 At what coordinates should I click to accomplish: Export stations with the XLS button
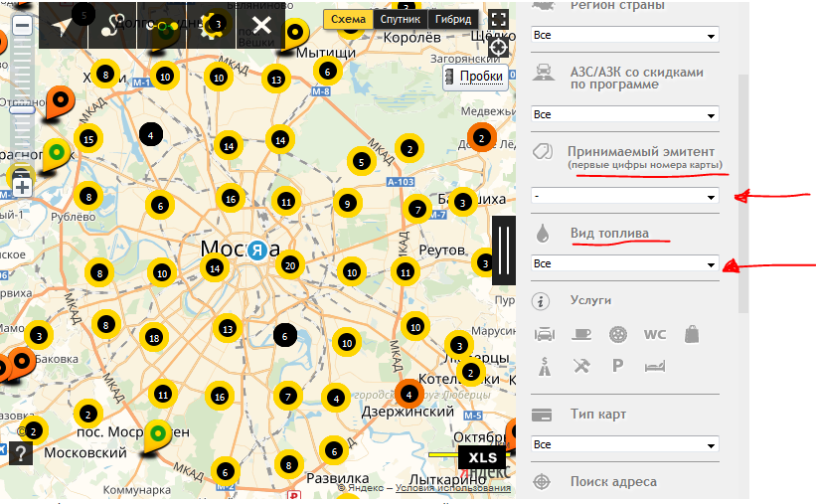(x=482, y=457)
